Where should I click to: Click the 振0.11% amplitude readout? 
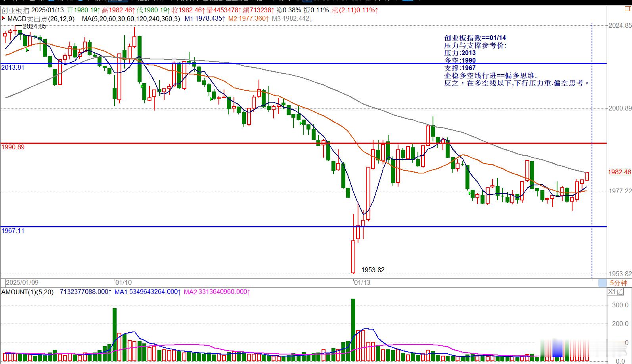(316, 10)
